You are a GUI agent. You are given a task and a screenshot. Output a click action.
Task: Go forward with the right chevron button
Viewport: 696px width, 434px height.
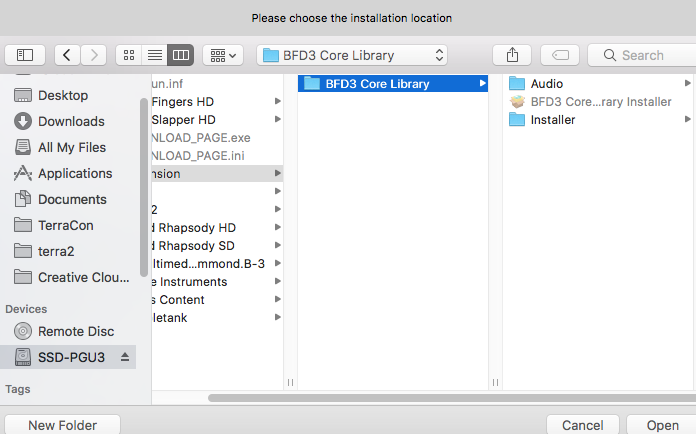click(94, 55)
